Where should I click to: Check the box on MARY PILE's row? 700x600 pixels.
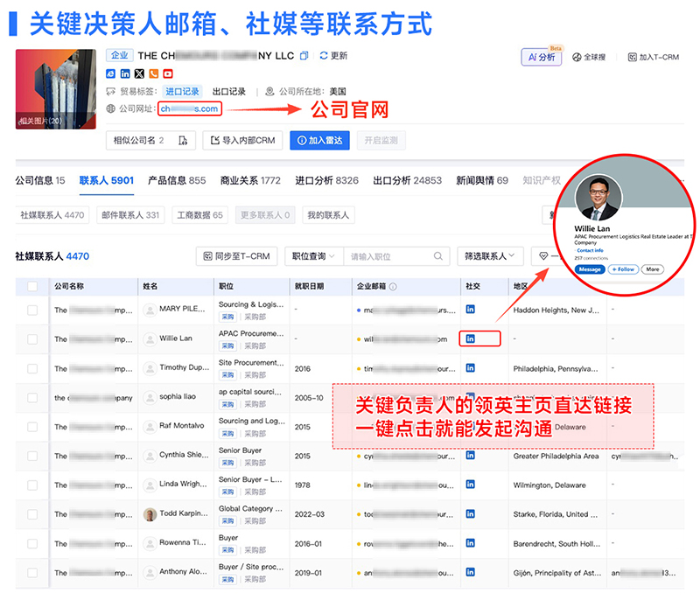[x=31, y=309]
